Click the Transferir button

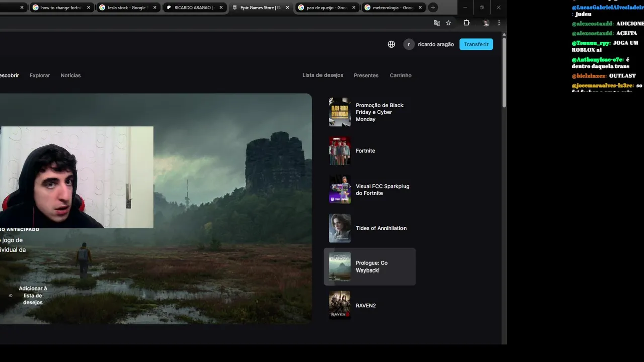click(476, 44)
